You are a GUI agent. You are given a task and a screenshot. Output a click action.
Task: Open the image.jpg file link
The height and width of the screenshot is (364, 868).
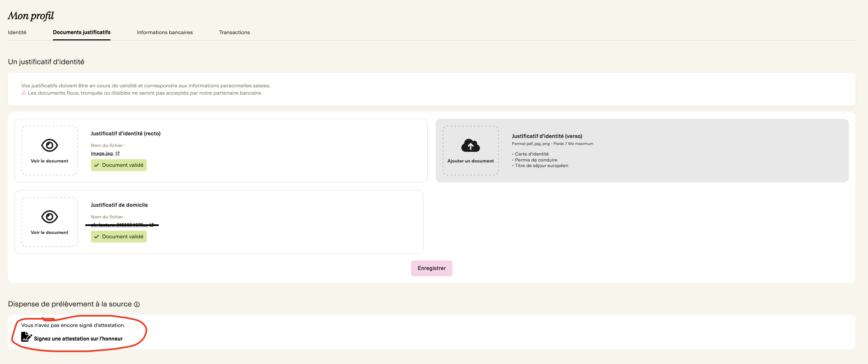pyautogui.click(x=102, y=154)
